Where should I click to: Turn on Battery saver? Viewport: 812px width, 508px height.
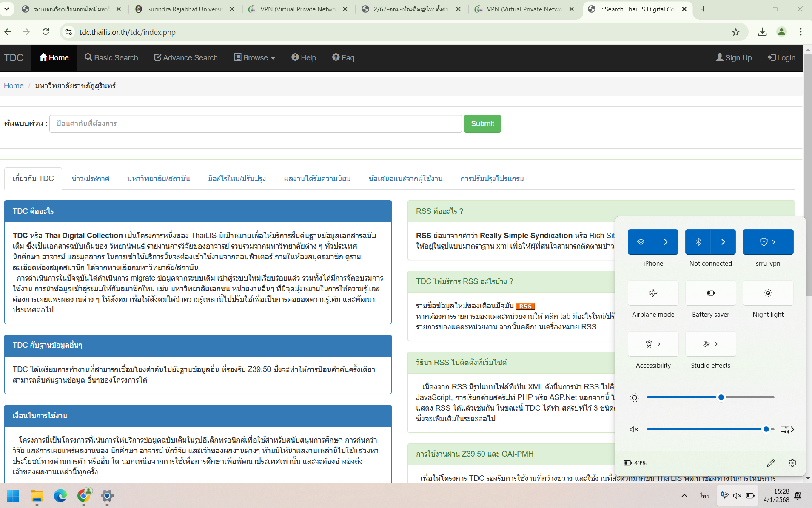(x=710, y=293)
